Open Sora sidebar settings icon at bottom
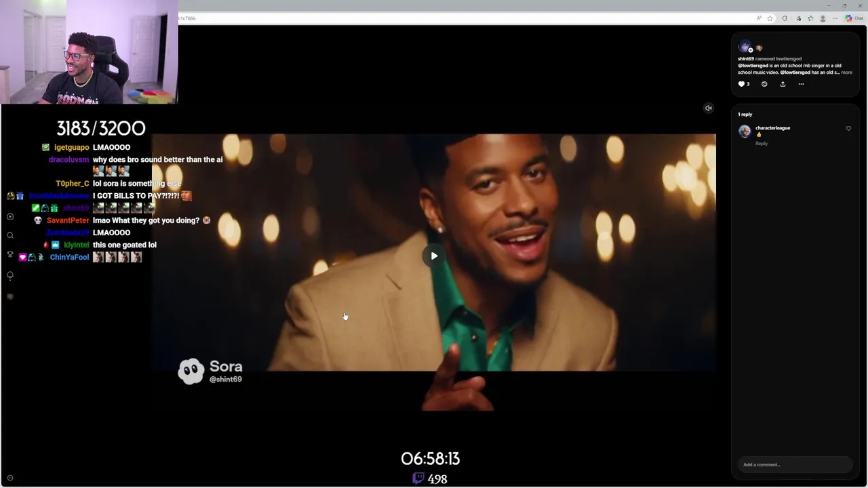Viewport: 868px width, 488px height. click(x=9, y=478)
